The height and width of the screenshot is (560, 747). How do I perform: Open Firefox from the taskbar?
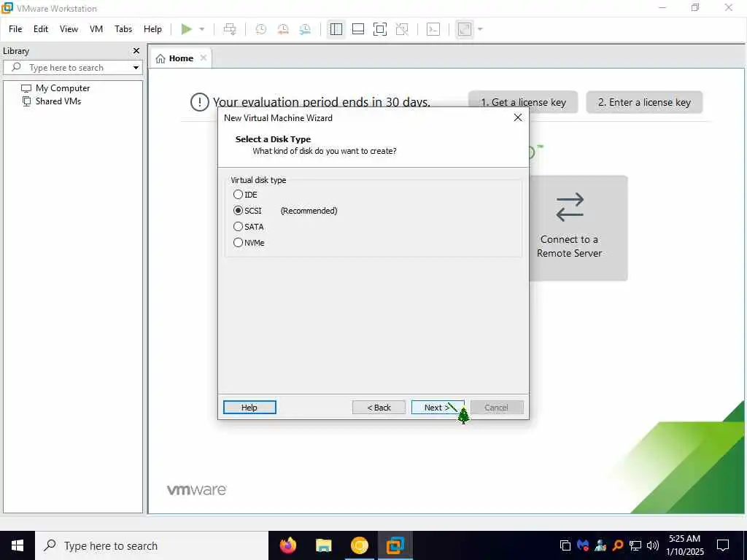pyautogui.click(x=287, y=545)
